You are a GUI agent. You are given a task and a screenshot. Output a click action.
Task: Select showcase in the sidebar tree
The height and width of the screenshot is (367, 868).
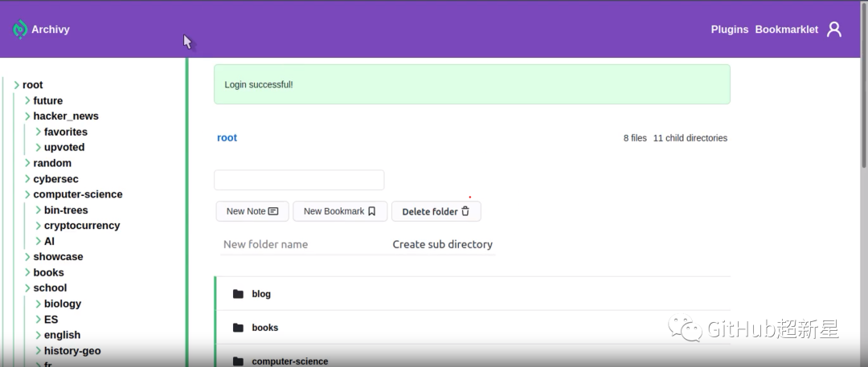click(x=58, y=257)
